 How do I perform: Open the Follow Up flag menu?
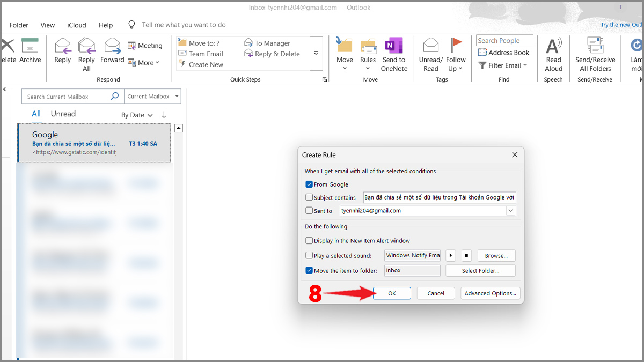(x=456, y=54)
